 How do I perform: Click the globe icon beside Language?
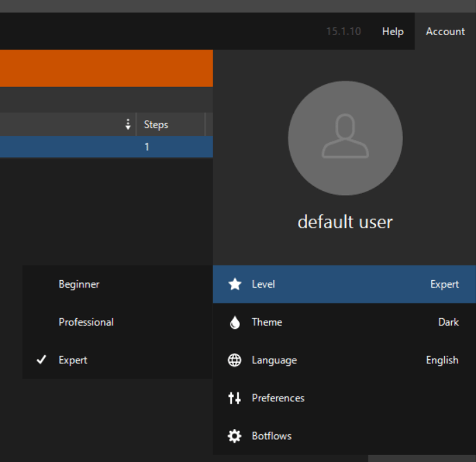click(x=235, y=360)
